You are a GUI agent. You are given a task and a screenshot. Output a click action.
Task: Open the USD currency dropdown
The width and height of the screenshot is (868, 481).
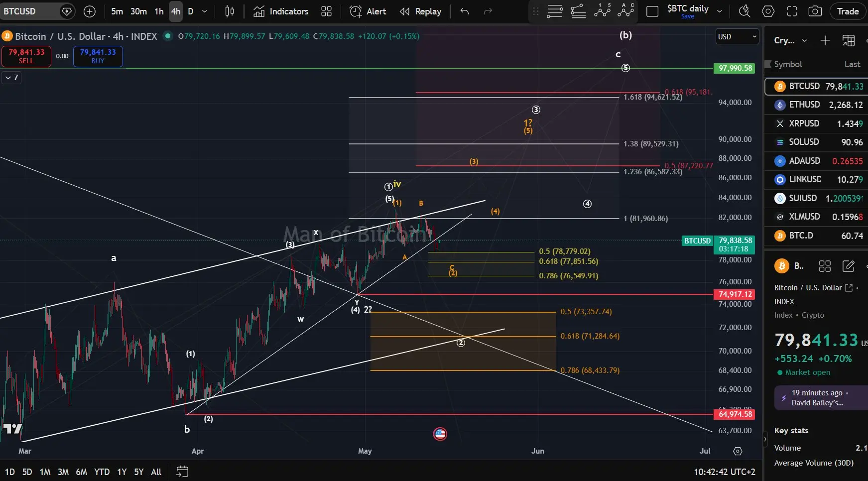[x=737, y=36]
